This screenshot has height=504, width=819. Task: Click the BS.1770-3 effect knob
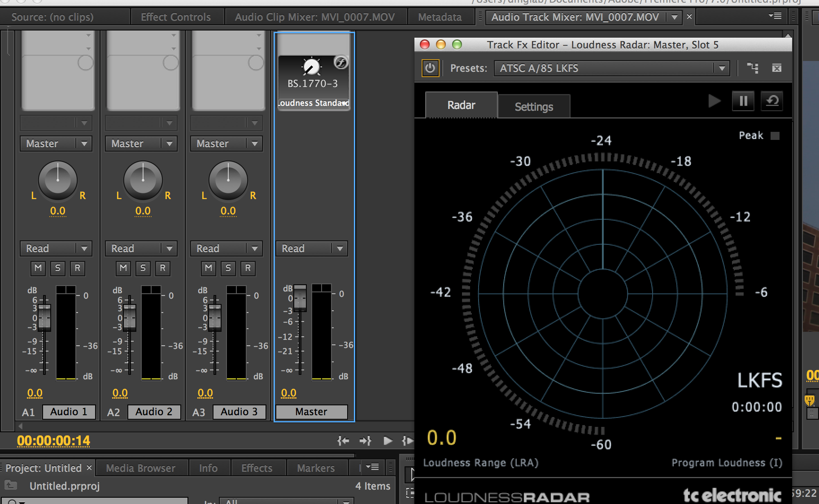click(311, 67)
